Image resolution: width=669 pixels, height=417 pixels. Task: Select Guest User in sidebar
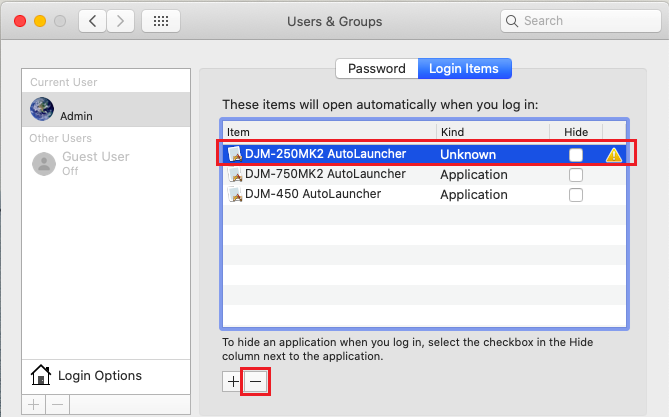point(106,163)
